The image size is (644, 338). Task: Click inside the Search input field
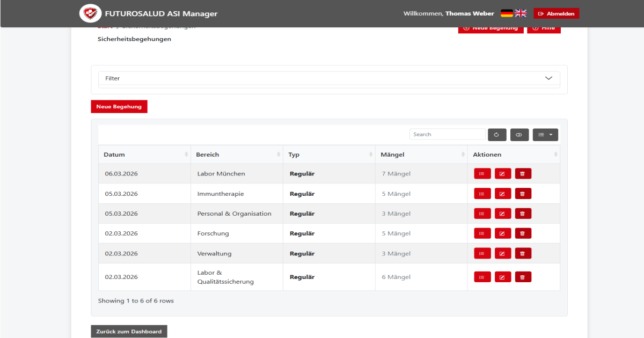click(x=447, y=134)
